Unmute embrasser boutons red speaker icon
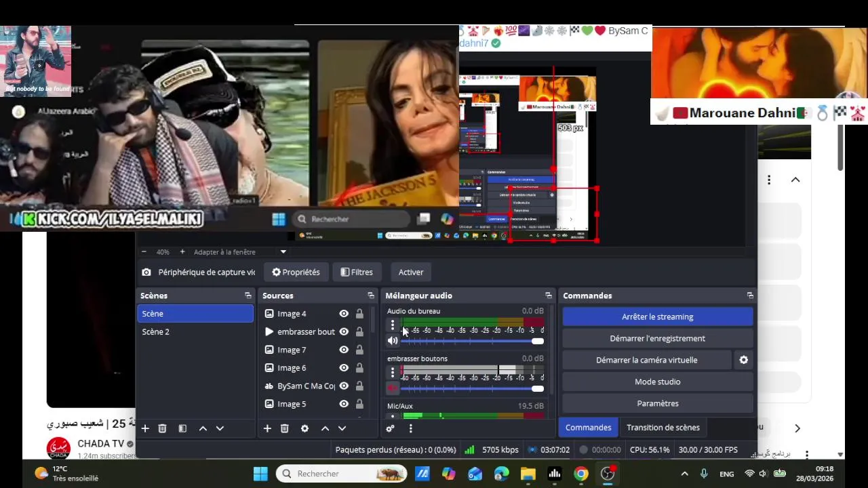The width and height of the screenshot is (868, 488). [393, 388]
